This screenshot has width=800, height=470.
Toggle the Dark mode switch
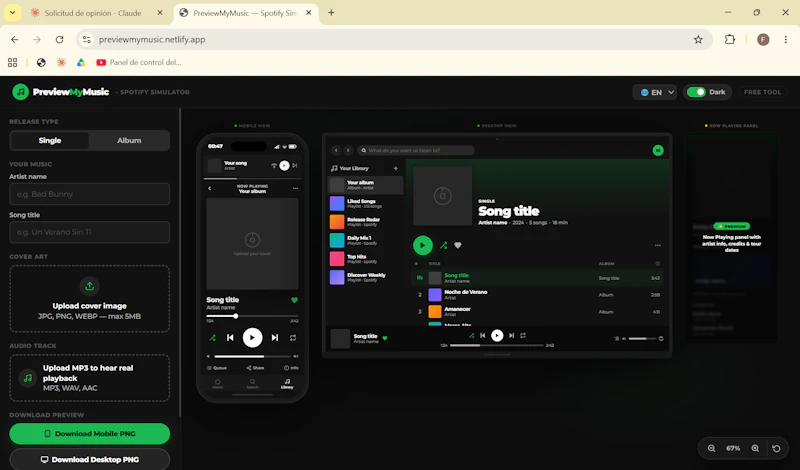coord(696,92)
